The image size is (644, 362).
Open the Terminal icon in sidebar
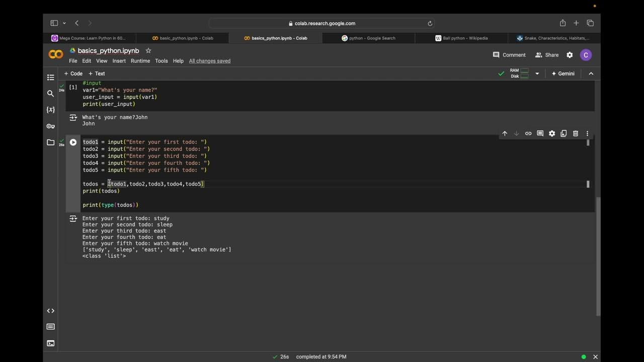pos(50,343)
